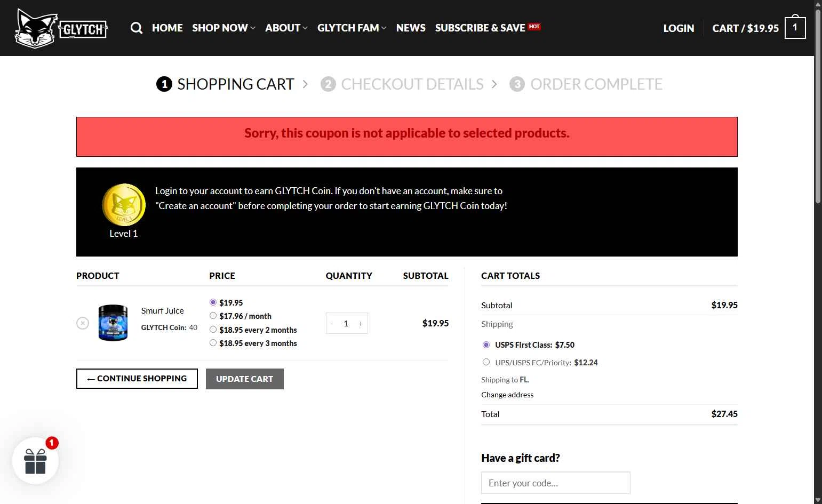
Task: Click the LOGIN link
Action: [679, 28]
